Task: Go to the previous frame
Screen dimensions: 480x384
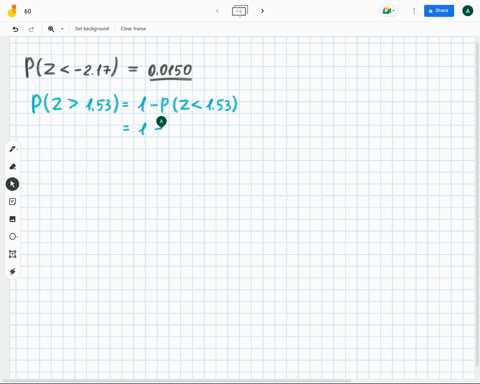Action: pos(217,11)
